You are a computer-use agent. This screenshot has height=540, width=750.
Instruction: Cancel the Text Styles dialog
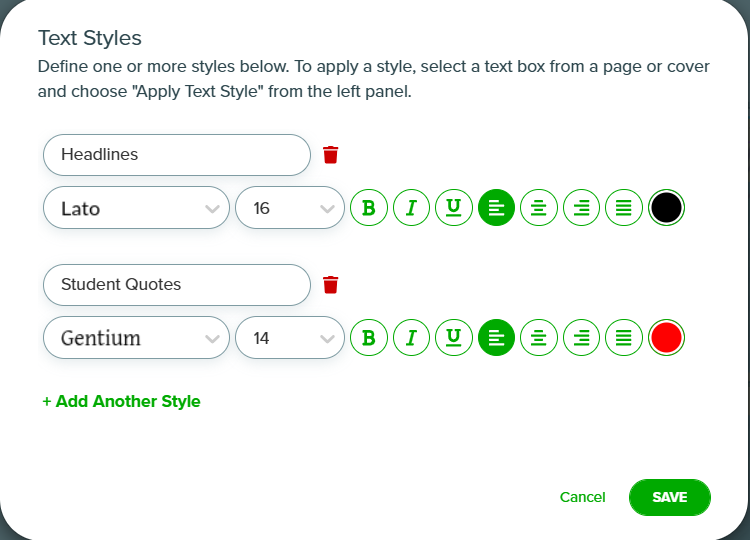[x=583, y=497]
